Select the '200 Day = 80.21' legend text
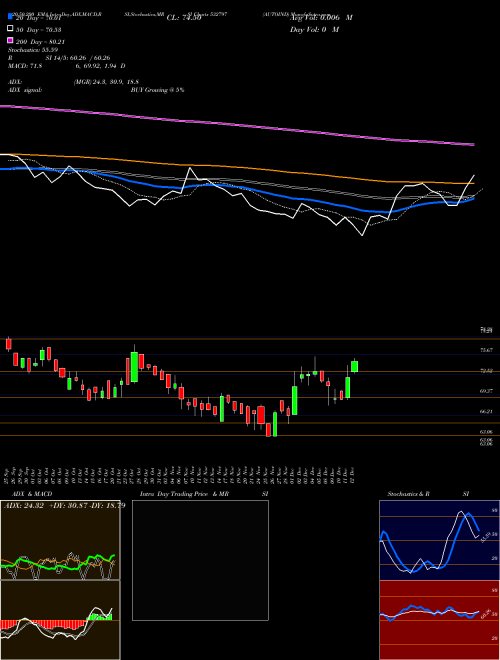Viewport: 500px width, 660px height. click(40, 42)
